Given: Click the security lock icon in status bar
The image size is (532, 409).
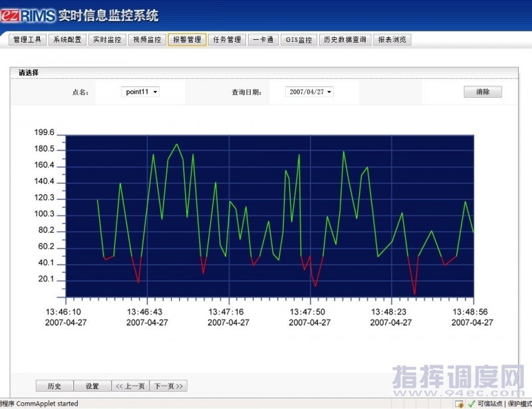Looking at the screenshot, I should [x=459, y=404].
